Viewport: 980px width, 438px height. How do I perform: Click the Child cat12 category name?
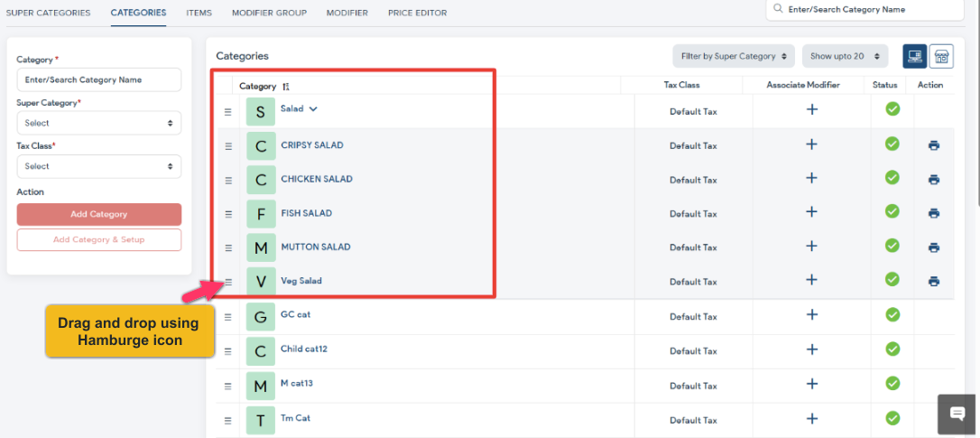pos(304,349)
